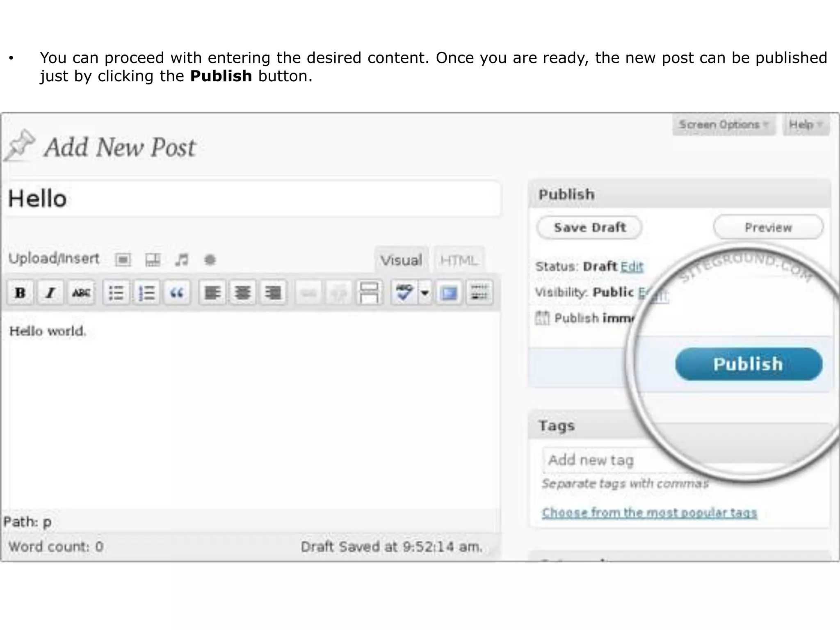Click the Preview button
This screenshot has height=630, width=840.
click(x=768, y=227)
